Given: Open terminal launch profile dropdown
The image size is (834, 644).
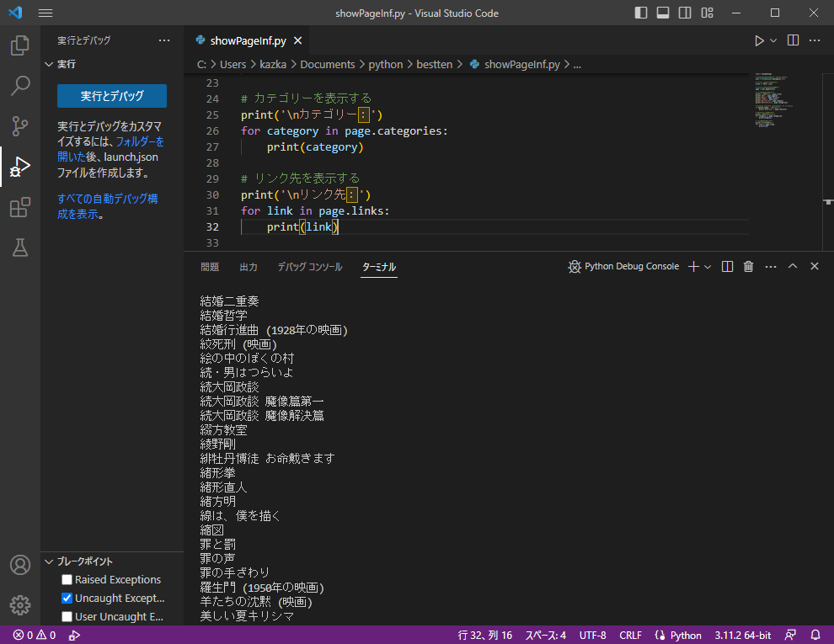Looking at the screenshot, I should (708, 266).
